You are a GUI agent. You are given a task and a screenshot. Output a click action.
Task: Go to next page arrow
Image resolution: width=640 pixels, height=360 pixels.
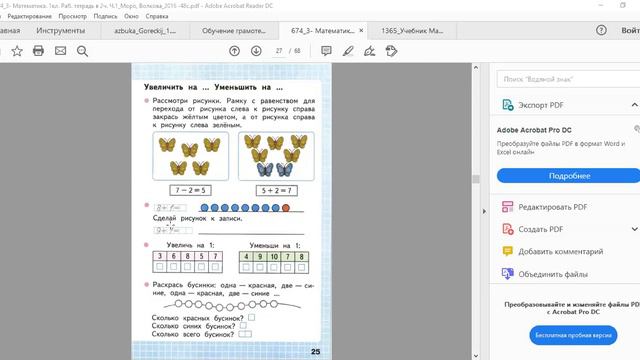pyautogui.click(x=256, y=51)
